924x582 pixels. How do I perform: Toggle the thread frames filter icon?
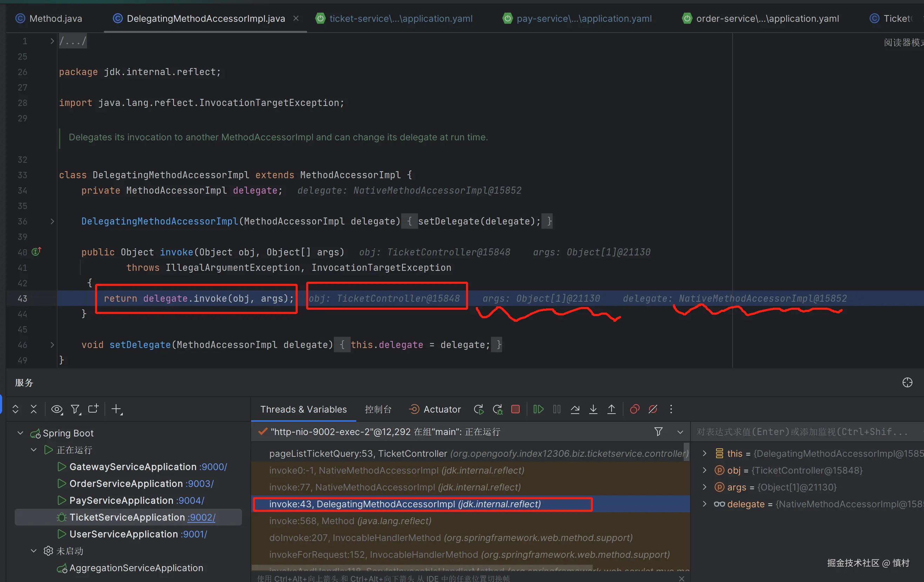tap(659, 432)
